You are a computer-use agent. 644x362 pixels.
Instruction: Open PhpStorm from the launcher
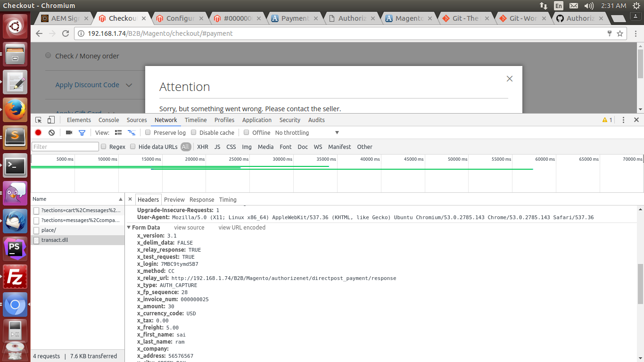click(x=15, y=249)
